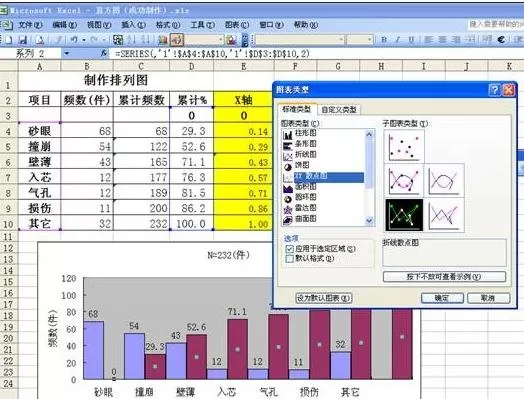Click 确定 button in chart dialog
The height and width of the screenshot is (399, 524).
pyautogui.click(x=442, y=298)
